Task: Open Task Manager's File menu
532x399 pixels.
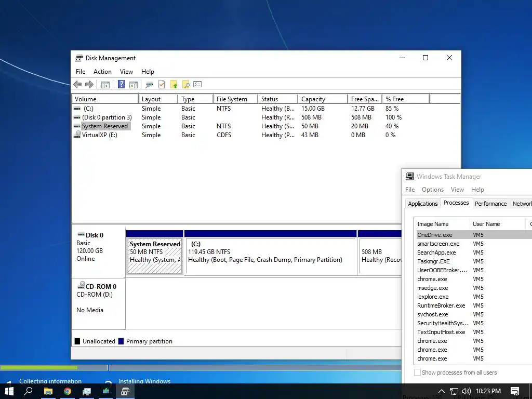Action: point(410,189)
